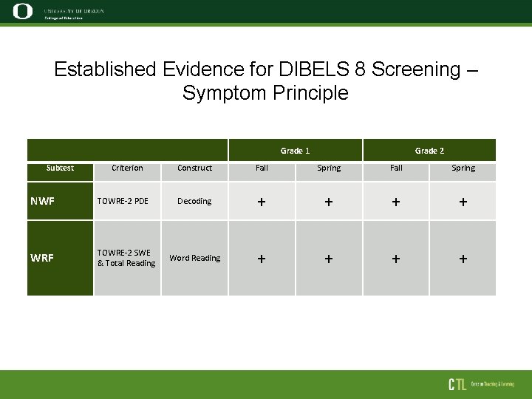The width and height of the screenshot is (532, 399).
Task: Click the 'Grade 1' header cell
Action: [x=295, y=150]
